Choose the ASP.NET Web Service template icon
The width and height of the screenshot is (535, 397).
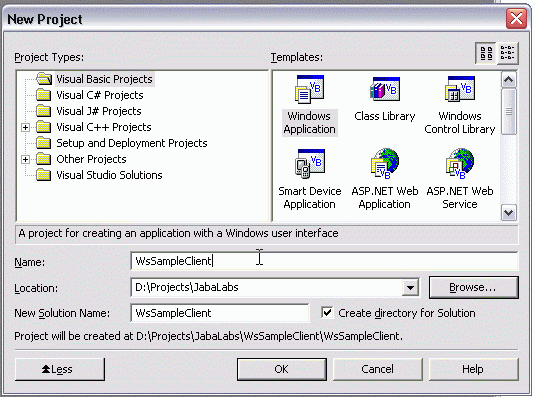460,164
